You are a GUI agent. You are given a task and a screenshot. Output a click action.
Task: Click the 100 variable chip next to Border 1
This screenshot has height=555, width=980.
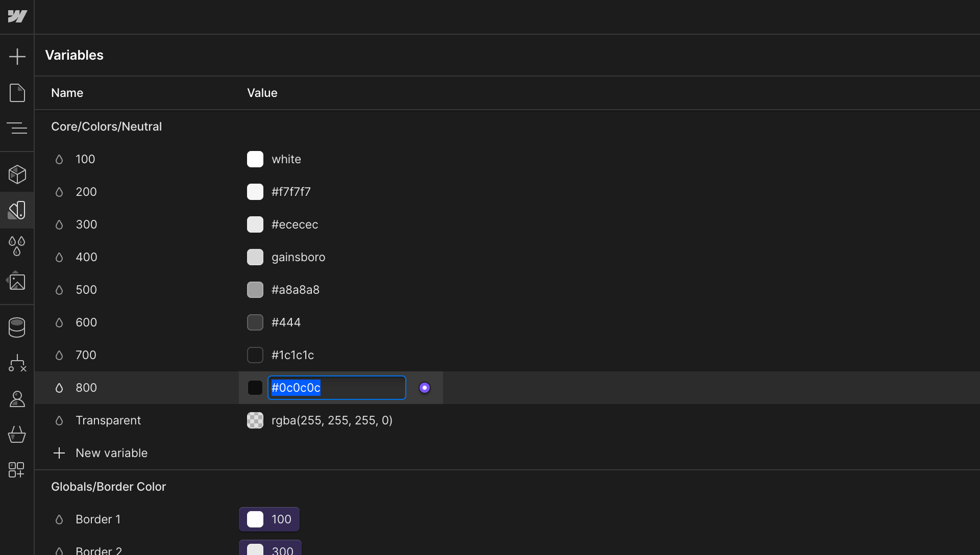pyautogui.click(x=269, y=519)
